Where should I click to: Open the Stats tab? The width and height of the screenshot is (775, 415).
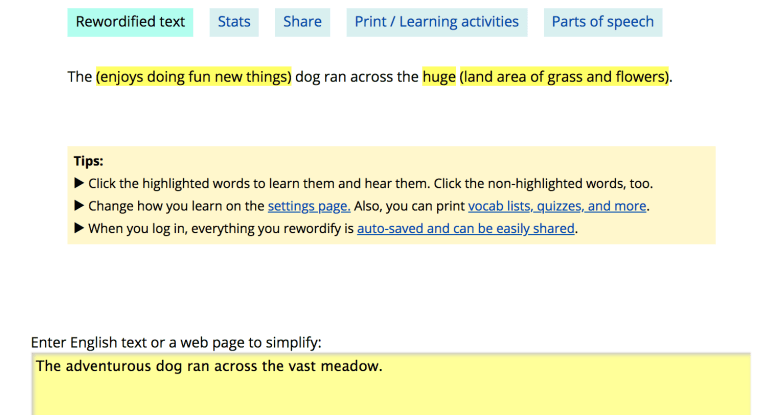coord(234,22)
